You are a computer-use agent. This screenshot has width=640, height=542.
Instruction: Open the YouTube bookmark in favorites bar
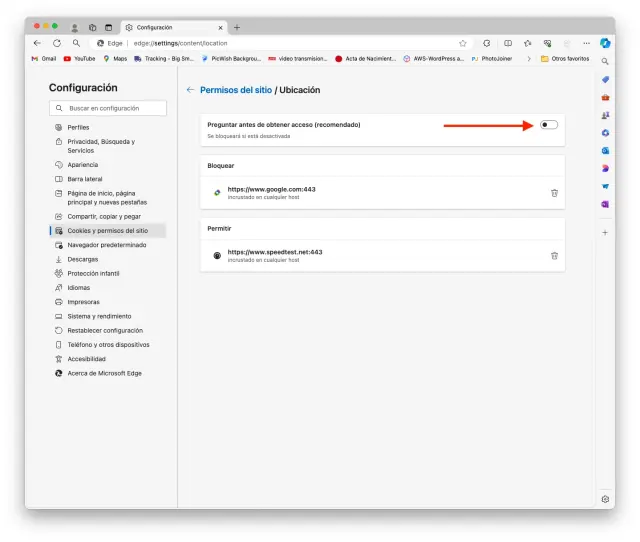pos(79,59)
